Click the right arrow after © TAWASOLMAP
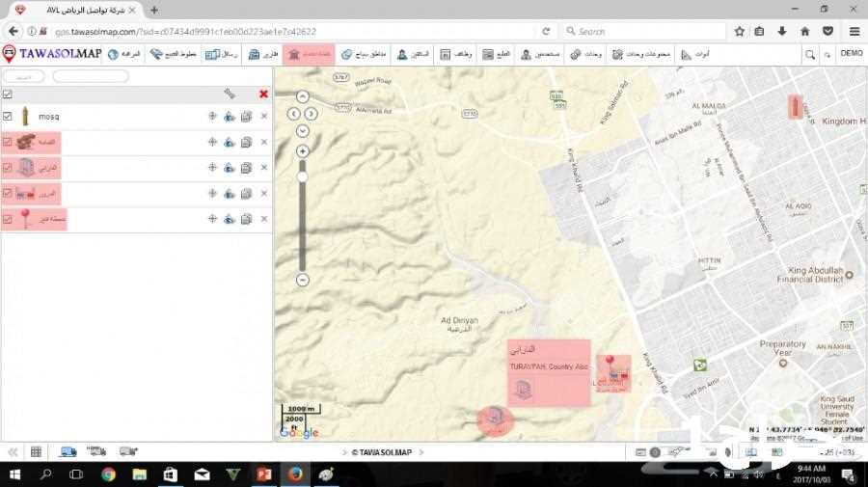The height and width of the screenshot is (487, 868). point(421,452)
